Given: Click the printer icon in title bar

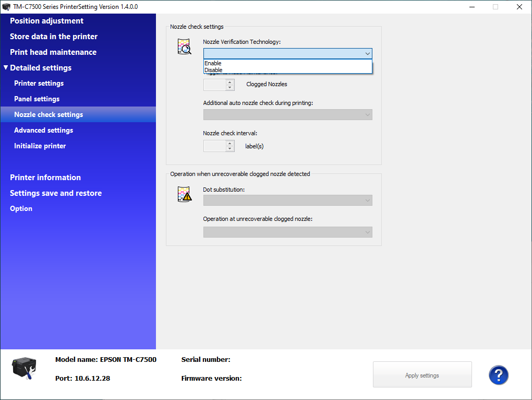Looking at the screenshot, I should pyautogui.click(x=7, y=7).
